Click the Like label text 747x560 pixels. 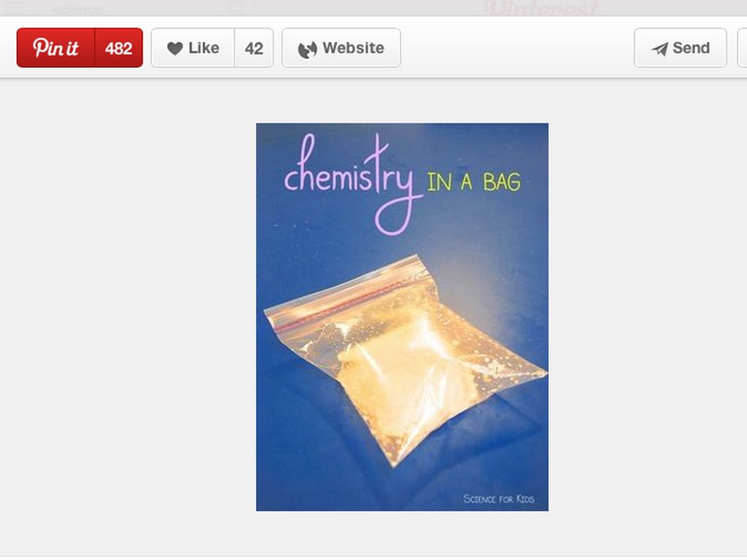coord(204,47)
